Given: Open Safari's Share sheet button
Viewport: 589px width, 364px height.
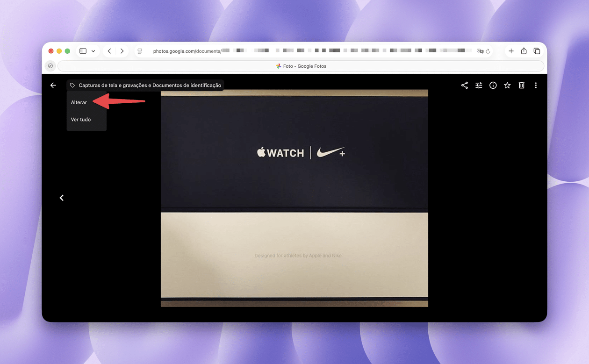Looking at the screenshot, I should [524, 51].
